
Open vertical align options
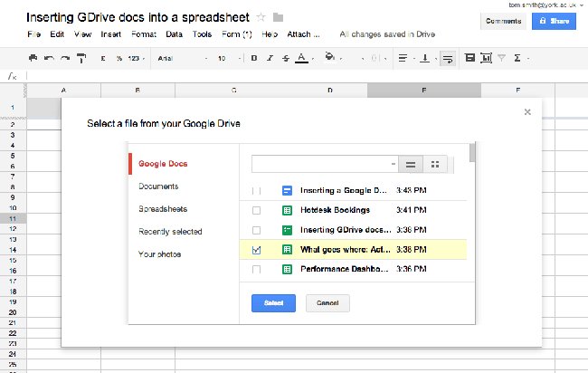(425, 58)
